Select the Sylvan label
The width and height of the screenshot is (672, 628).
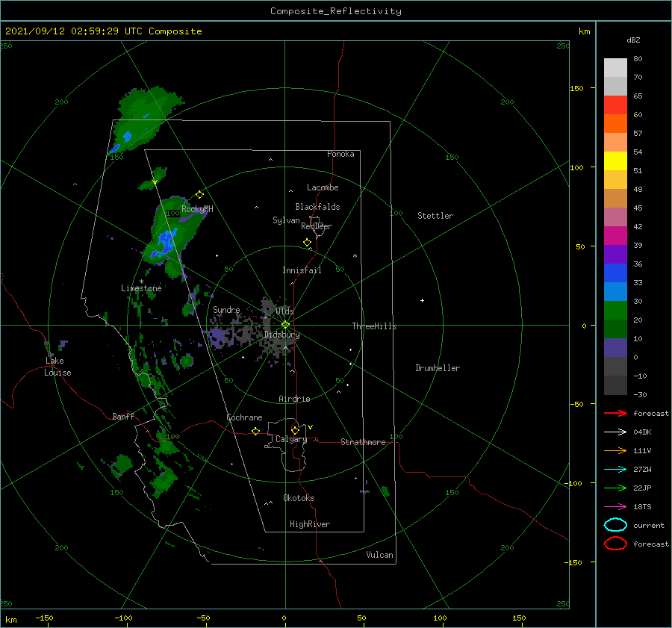(x=286, y=220)
